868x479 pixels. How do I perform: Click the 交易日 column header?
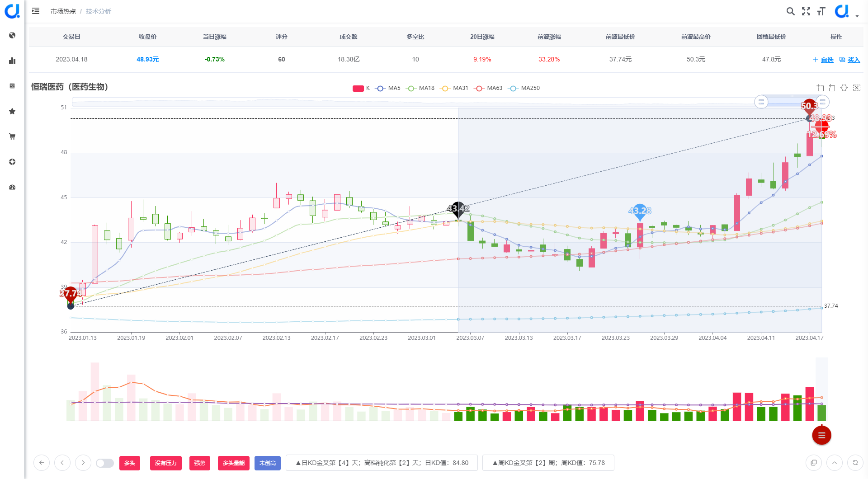pyautogui.click(x=71, y=37)
